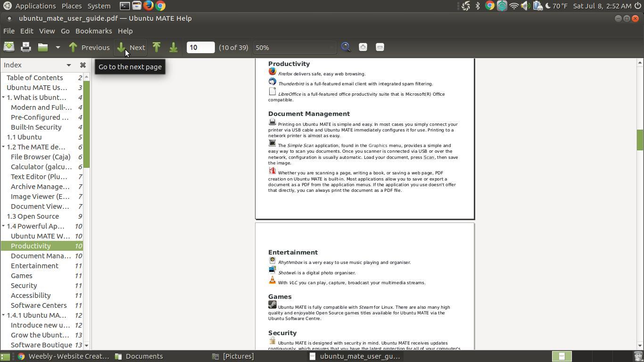Screen dimensions: 644x362
Task: Jump to the first page arrow icon
Action: click(x=157, y=47)
